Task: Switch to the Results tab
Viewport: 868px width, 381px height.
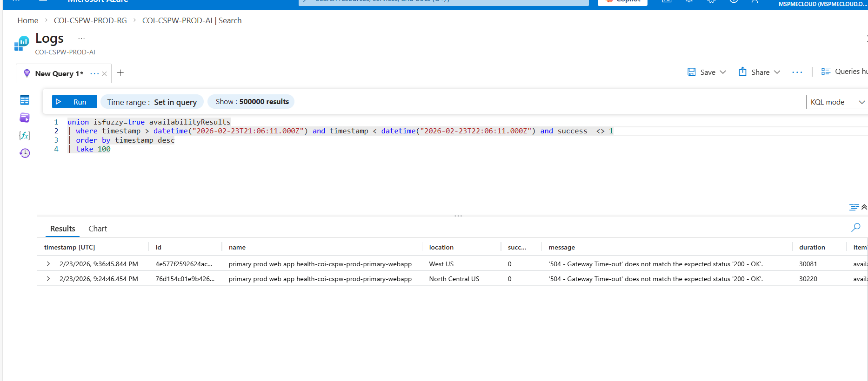Action: [63, 229]
